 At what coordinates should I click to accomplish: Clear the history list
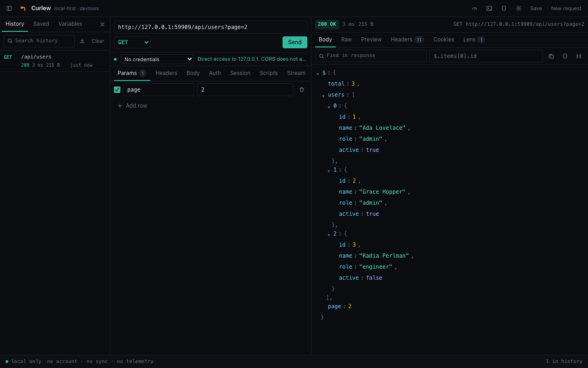98,41
